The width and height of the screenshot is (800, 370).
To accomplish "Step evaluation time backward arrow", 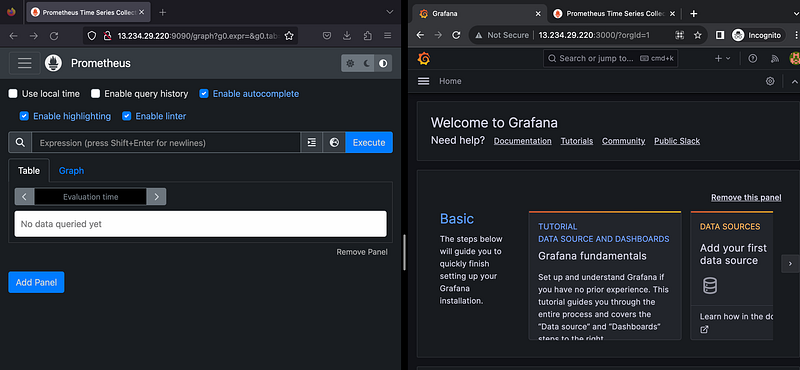I will pyautogui.click(x=24, y=197).
